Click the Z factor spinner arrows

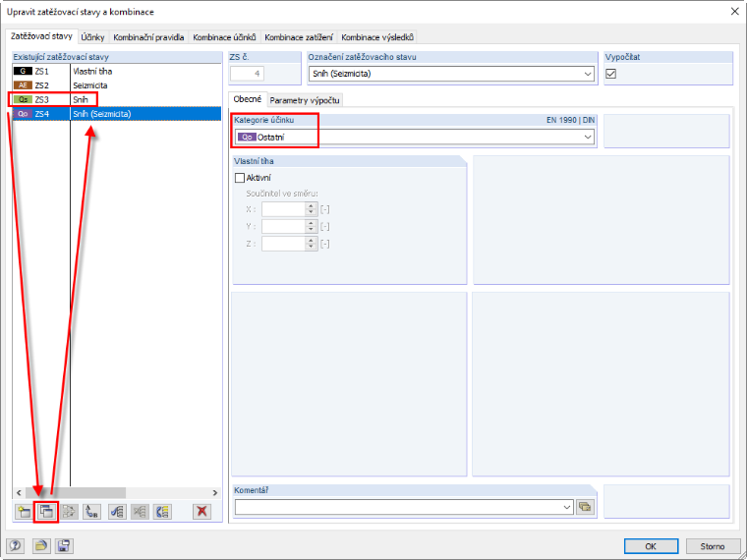click(312, 244)
